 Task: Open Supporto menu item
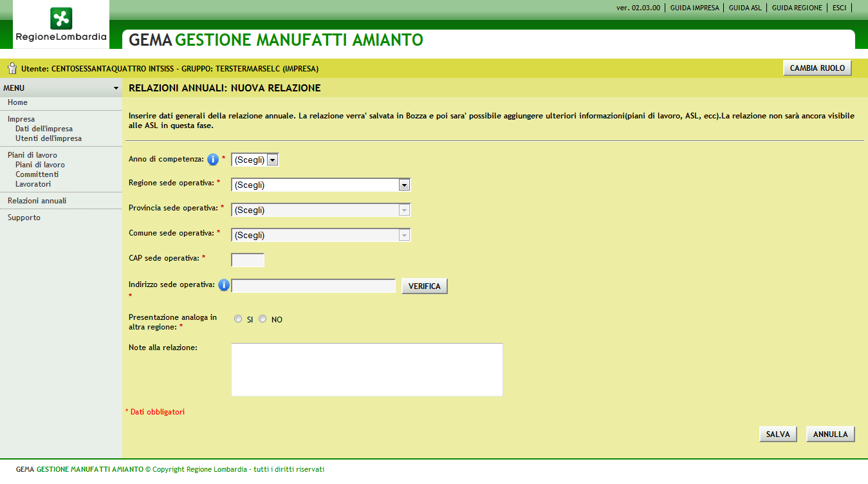tap(24, 218)
